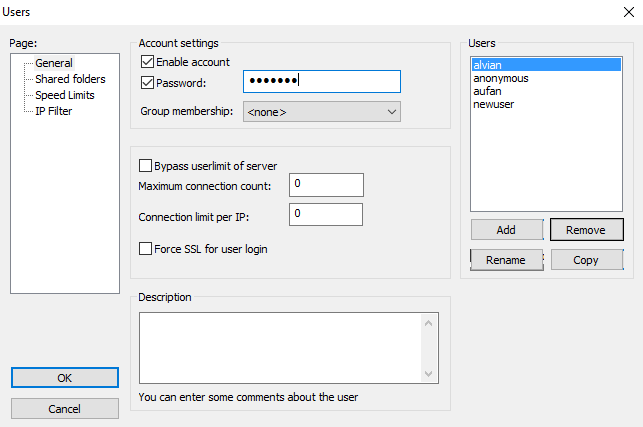Select user anonymous in Users list

point(501,78)
